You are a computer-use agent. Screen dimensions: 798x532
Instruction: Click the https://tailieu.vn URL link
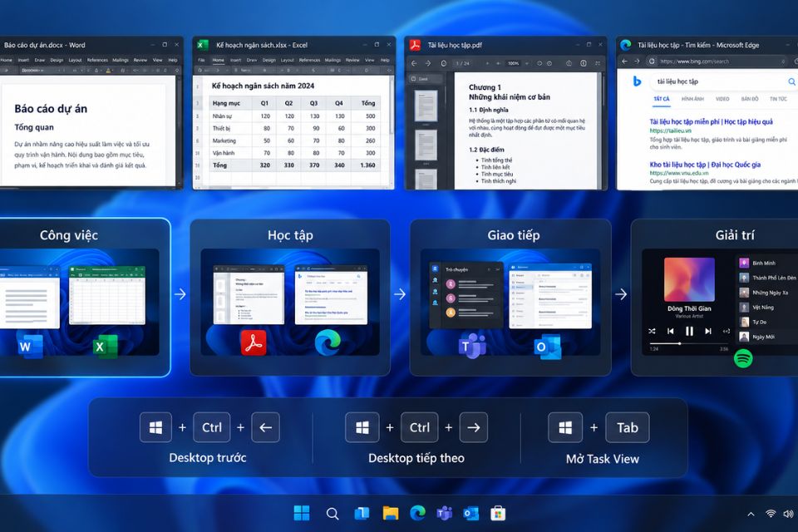click(x=670, y=131)
